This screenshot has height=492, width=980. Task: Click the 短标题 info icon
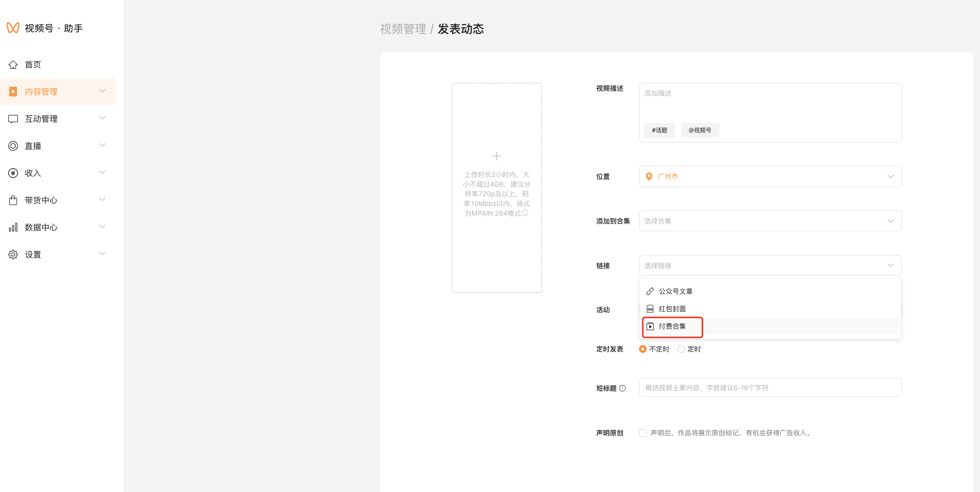pyautogui.click(x=622, y=388)
